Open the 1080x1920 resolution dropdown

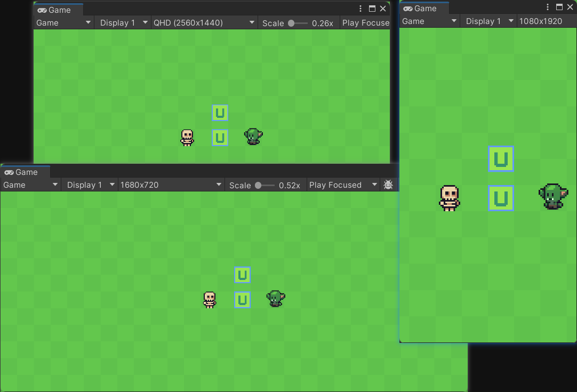tap(547, 21)
